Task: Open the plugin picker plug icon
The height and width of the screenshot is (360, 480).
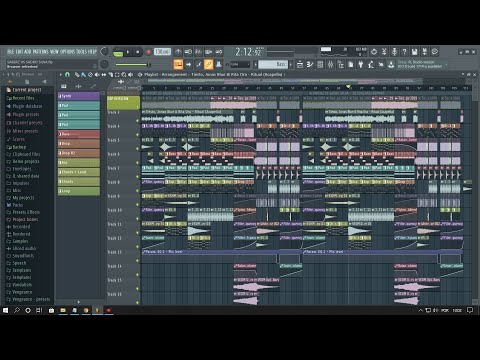Action: (361, 64)
